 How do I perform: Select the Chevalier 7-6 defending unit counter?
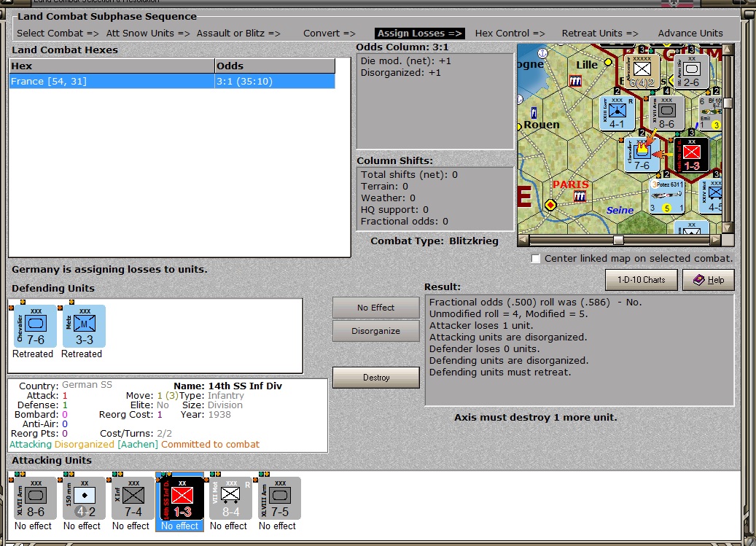click(36, 327)
